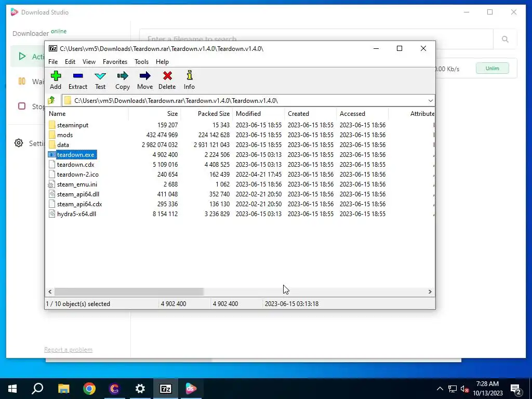Click the Stopped square icon in Download Studio
The image size is (532, 399).
pyautogui.click(x=22, y=106)
